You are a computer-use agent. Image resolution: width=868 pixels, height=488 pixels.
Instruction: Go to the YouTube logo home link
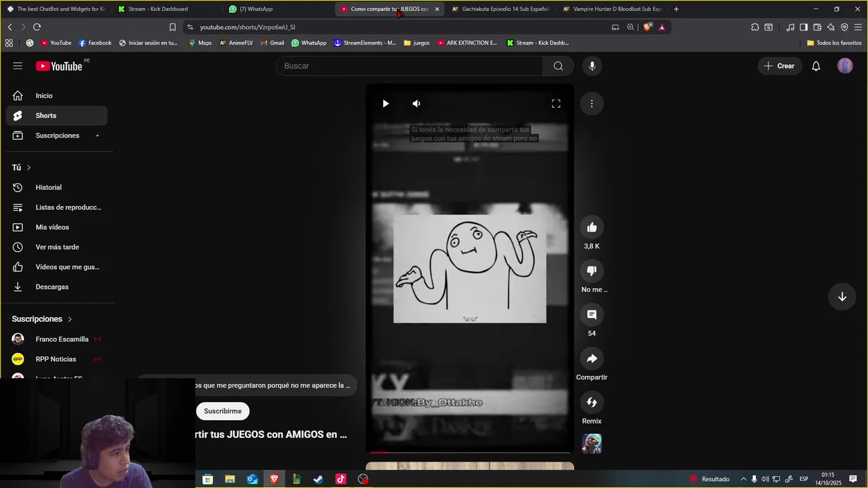60,66
